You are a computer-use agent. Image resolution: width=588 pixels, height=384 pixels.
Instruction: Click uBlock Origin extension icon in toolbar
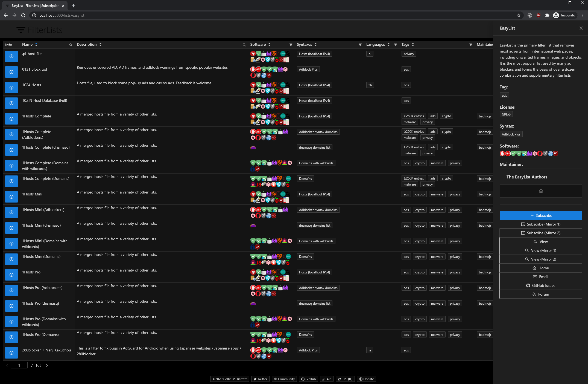(538, 15)
